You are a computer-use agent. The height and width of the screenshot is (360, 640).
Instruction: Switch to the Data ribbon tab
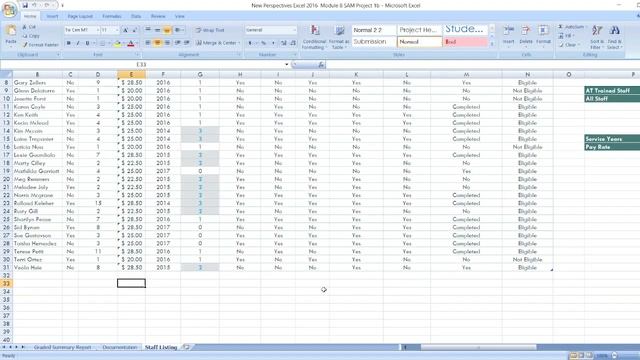(136, 16)
